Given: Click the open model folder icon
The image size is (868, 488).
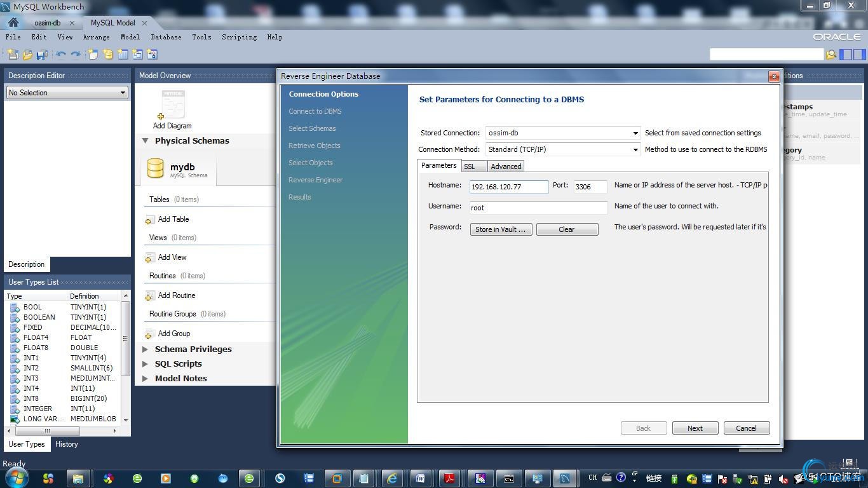Looking at the screenshot, I should click(27, 55).
